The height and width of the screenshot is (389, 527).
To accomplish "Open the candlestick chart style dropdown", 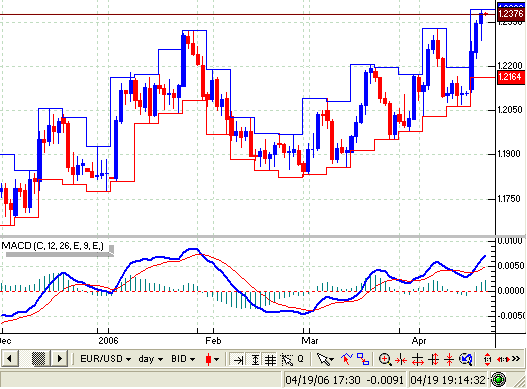I will (x=212, y=359).
